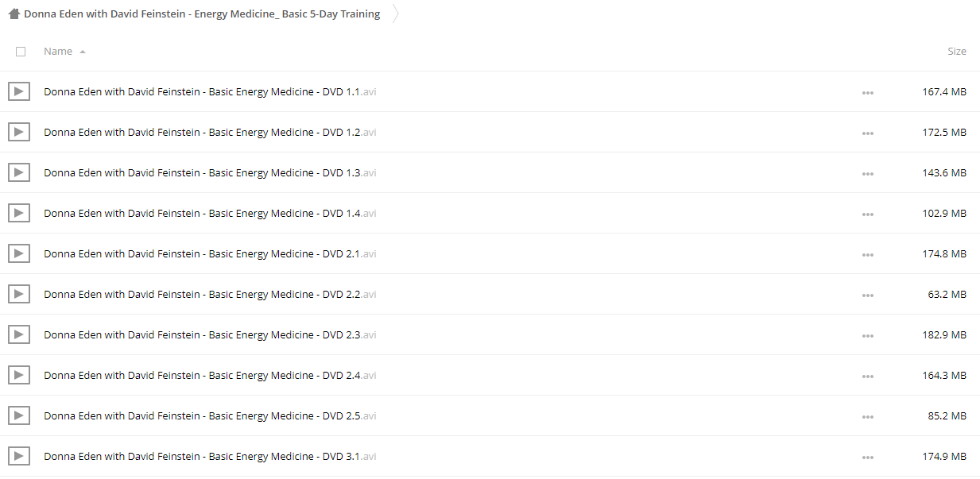
Task: Click the video icon for DVD 1.2
Action: [19, 132]
